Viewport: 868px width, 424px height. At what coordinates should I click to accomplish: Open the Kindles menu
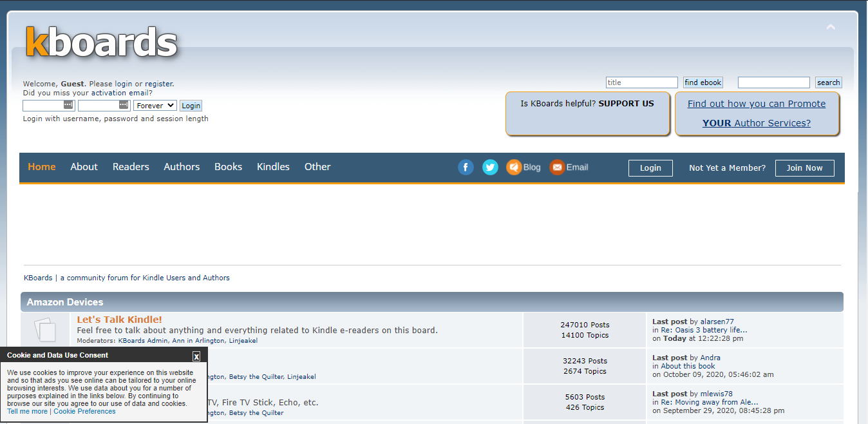click(x=273, y=167)
